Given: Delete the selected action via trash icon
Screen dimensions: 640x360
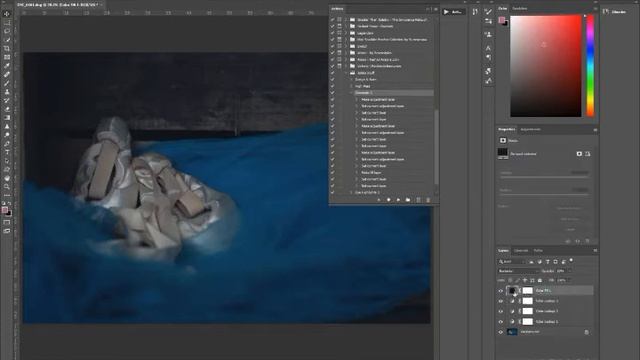Looking at the screenshot, I should click(x=428, y=200).
